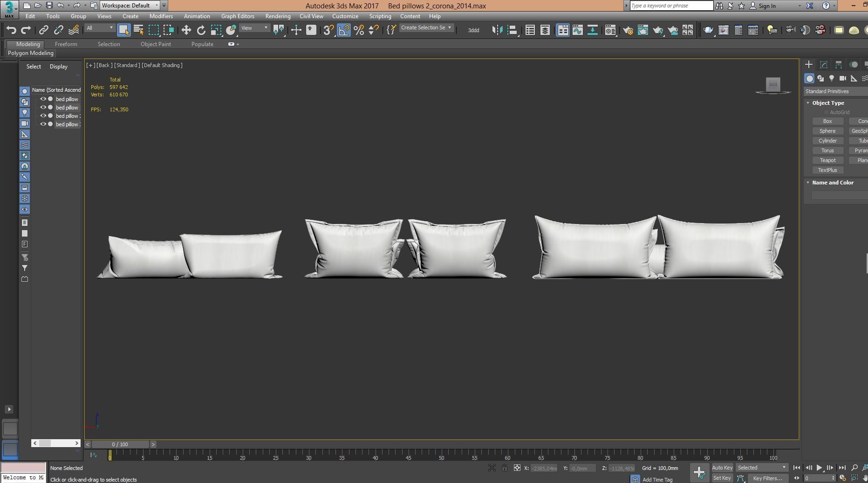Open the Hierarchy command panel tab
This screenshot has width=868, height=483.
[839, 65]
